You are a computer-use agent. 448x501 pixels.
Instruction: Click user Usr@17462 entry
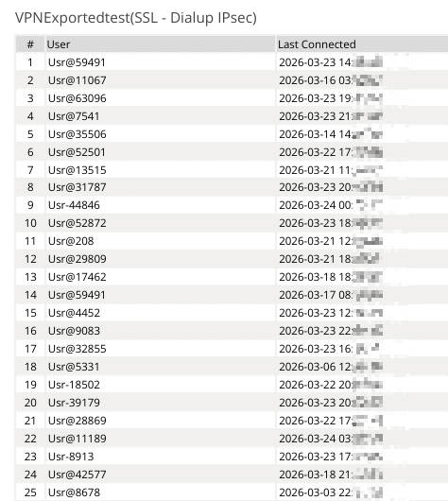[77, 277]
